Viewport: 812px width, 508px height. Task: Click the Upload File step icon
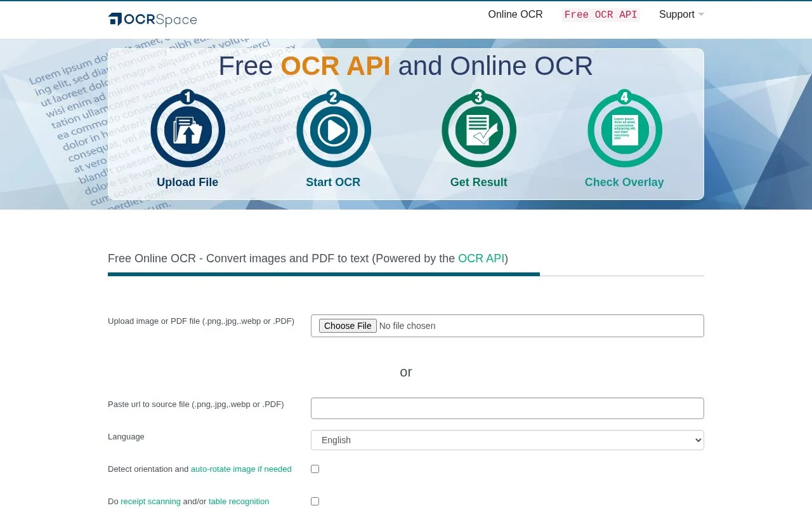tap(188, 130)
